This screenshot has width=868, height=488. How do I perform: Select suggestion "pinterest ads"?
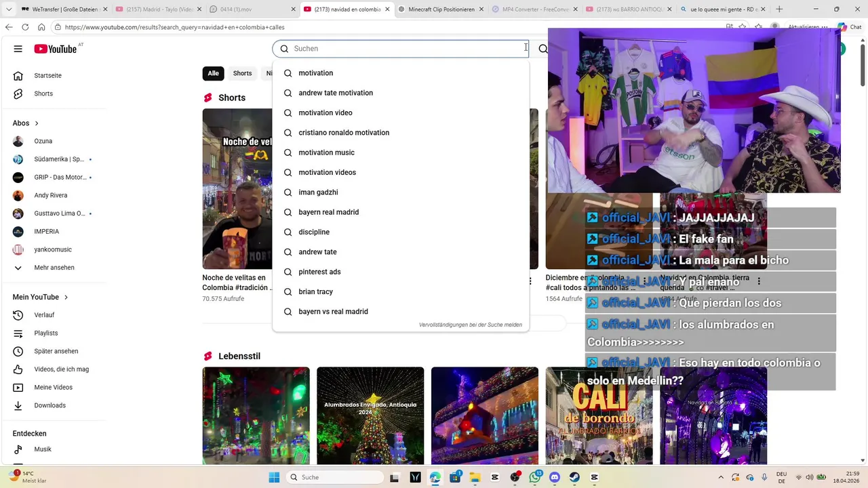[400, 272]
